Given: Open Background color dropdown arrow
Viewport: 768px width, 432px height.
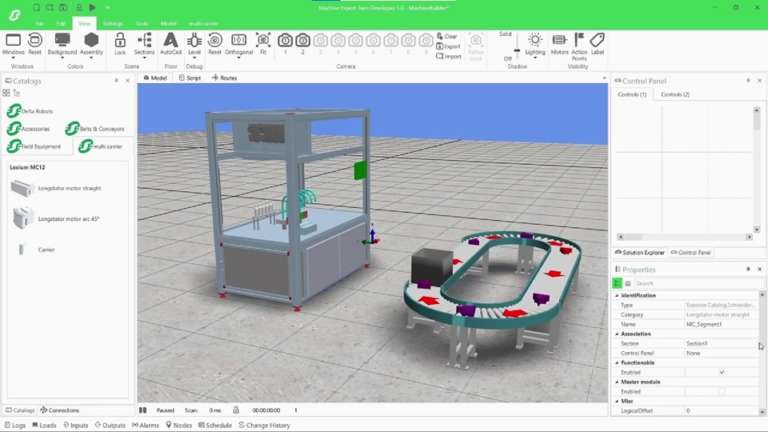Looking at the screenshot, I should coord(62,58).
